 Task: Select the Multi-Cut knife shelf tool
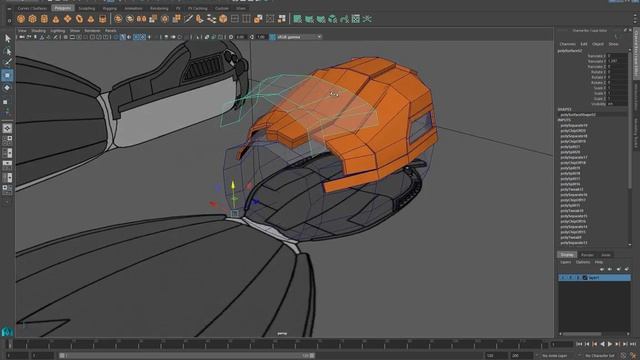(188, 19)
